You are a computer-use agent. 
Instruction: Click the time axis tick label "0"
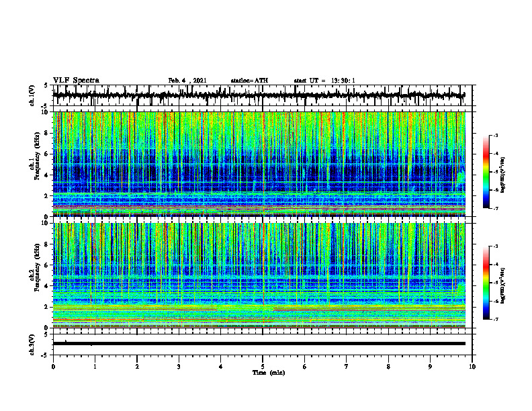coord(53,367)
